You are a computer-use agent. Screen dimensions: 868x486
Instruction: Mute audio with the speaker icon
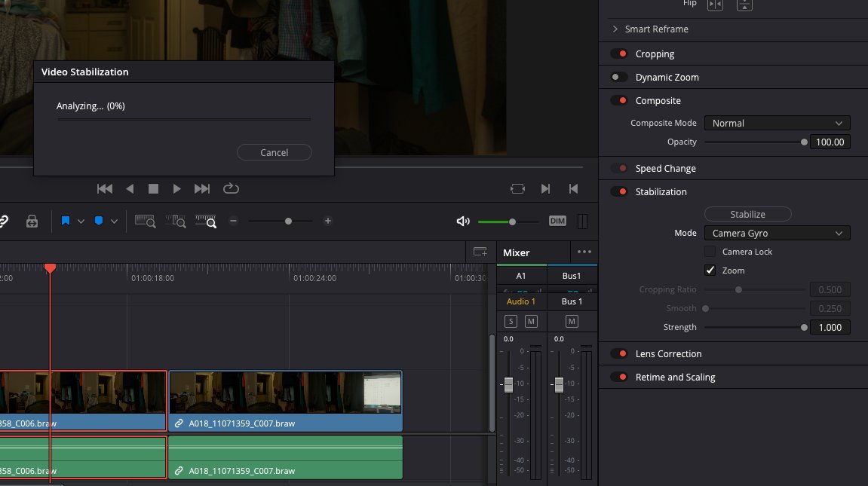tap(463, 222)
